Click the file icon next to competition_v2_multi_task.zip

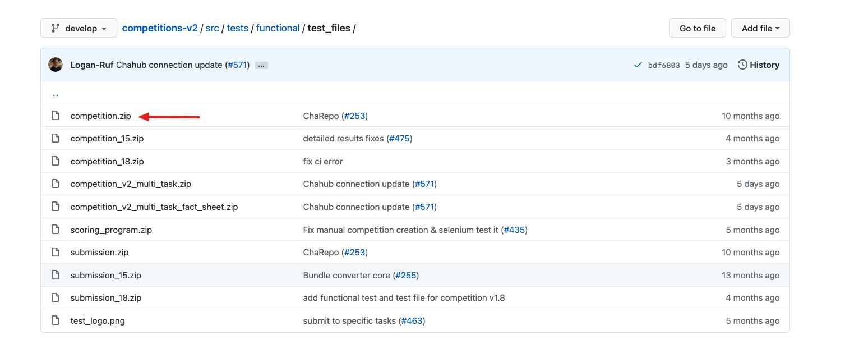pyautogui.click(x=56, y=184)
